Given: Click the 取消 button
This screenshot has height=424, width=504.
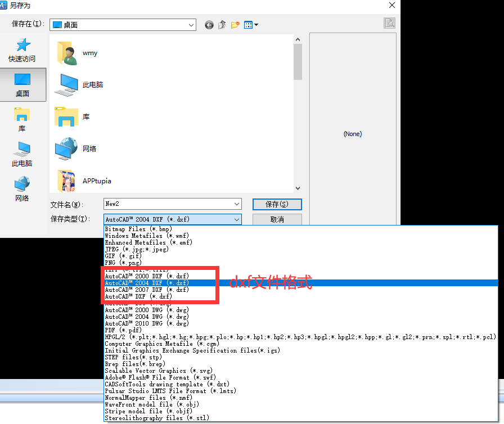Looking at the screenshot, I should [277, 220].
